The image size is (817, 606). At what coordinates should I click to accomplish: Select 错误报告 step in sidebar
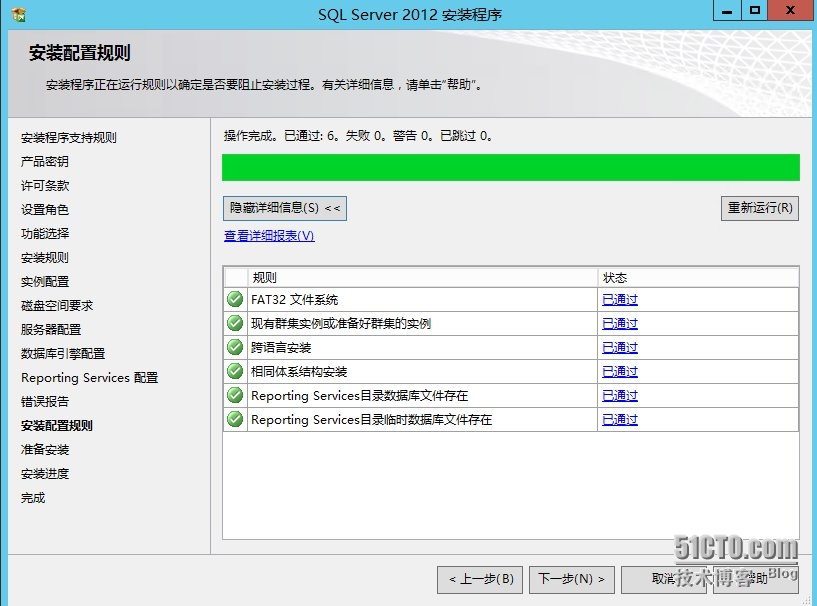point(45,401)
